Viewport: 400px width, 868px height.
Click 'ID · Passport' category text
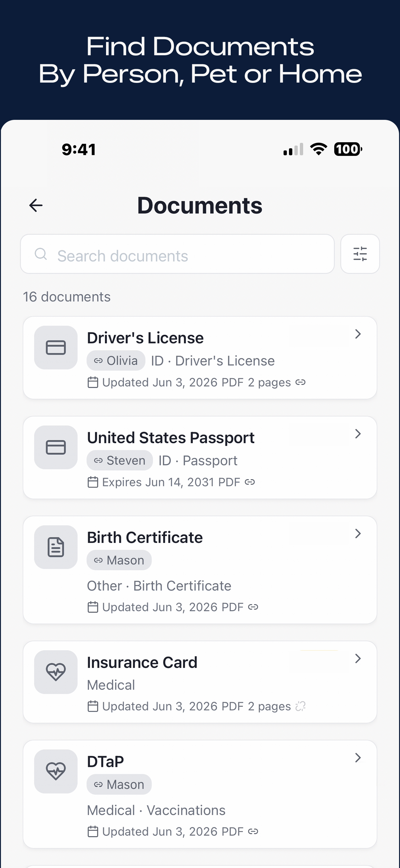198,461
